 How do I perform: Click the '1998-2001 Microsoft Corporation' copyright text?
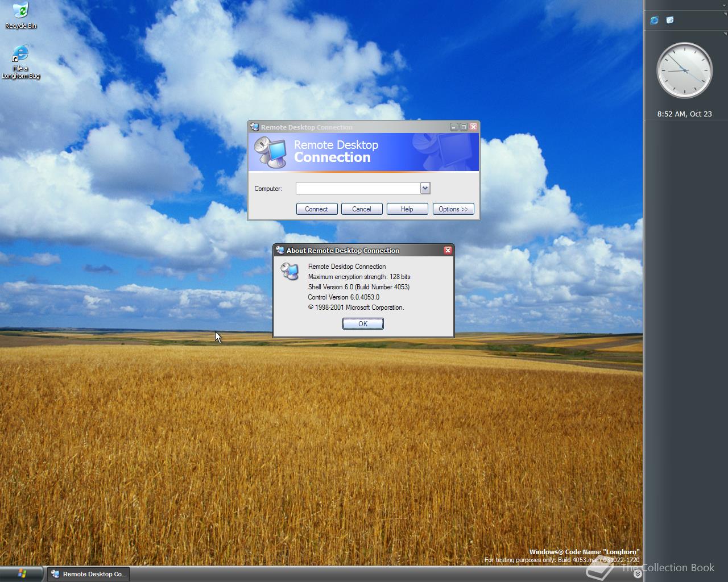pyautogui.click(x=356, y=307)
